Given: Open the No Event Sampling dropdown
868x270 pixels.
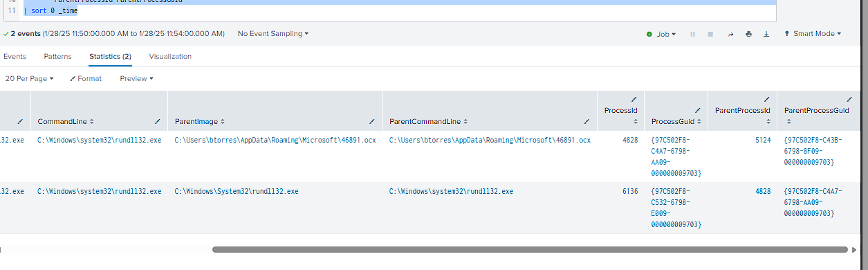Looking at the screenshot, I should coord(273,33).
